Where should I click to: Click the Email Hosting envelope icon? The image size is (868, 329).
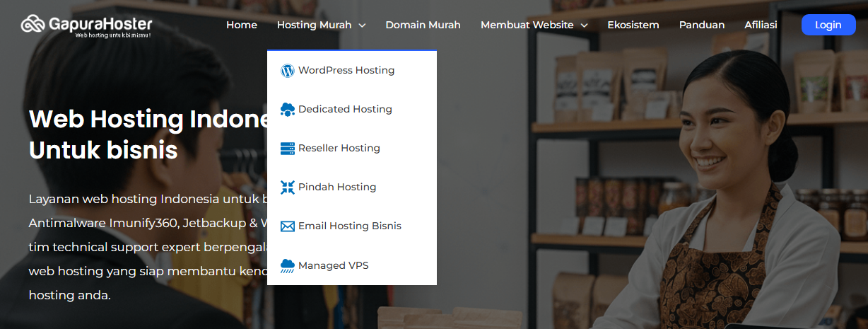pyautogui.click(x=287, y=226)
